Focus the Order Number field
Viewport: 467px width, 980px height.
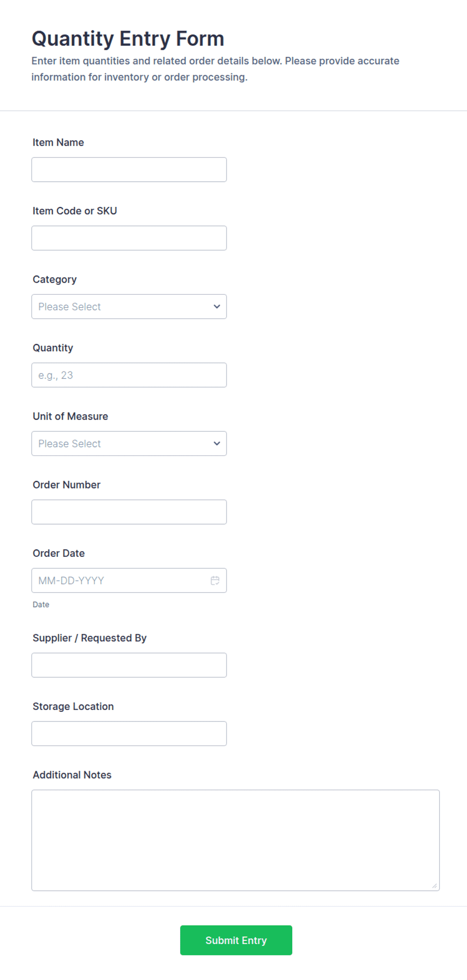(x=129, y=512)
